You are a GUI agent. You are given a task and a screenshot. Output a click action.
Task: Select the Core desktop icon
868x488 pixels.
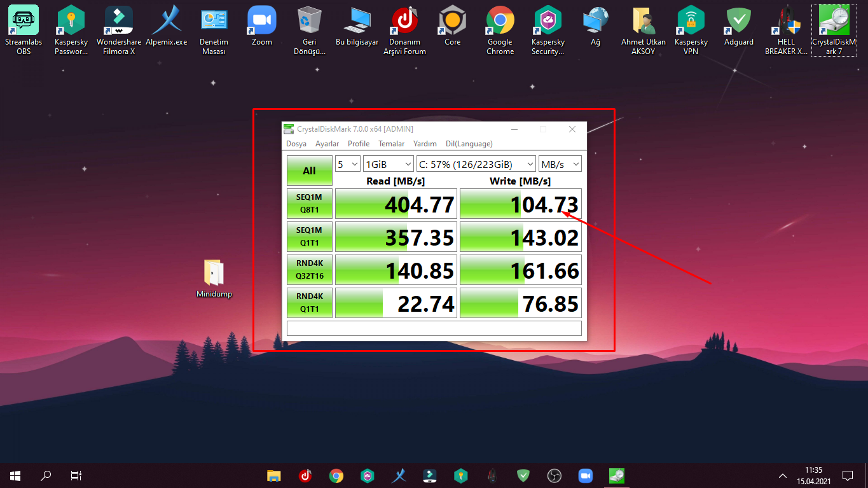point(452,27)
